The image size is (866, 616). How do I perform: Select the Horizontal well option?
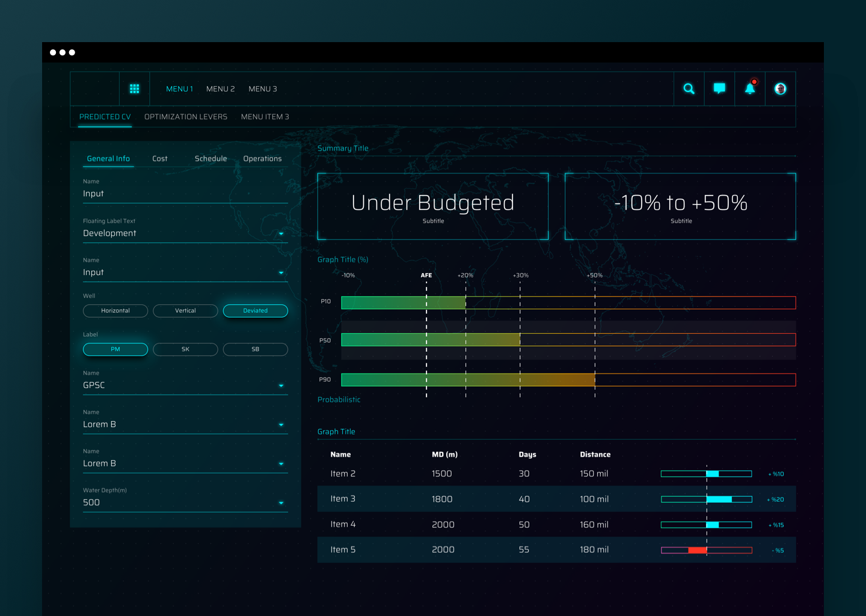pos(115,311)
